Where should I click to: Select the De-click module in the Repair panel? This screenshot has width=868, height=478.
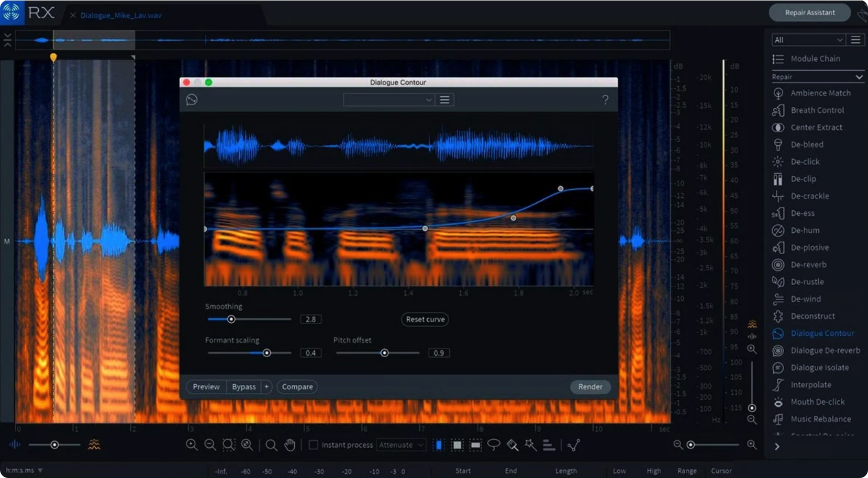tap(805, 162)
